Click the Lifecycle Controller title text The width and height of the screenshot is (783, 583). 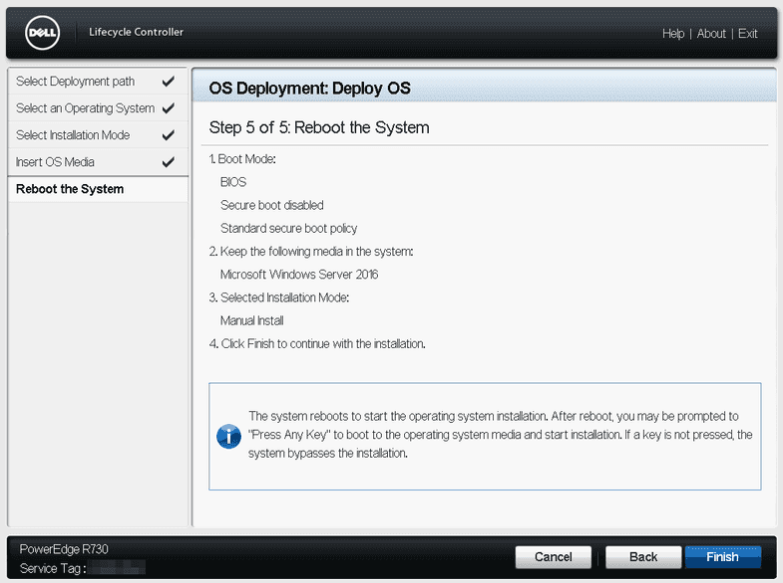click(136, 32)
